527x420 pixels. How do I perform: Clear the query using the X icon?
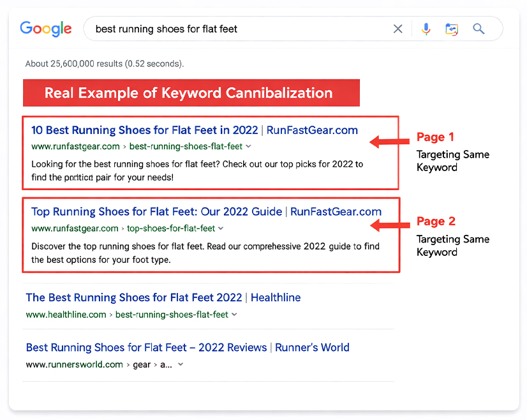(397, 29)
